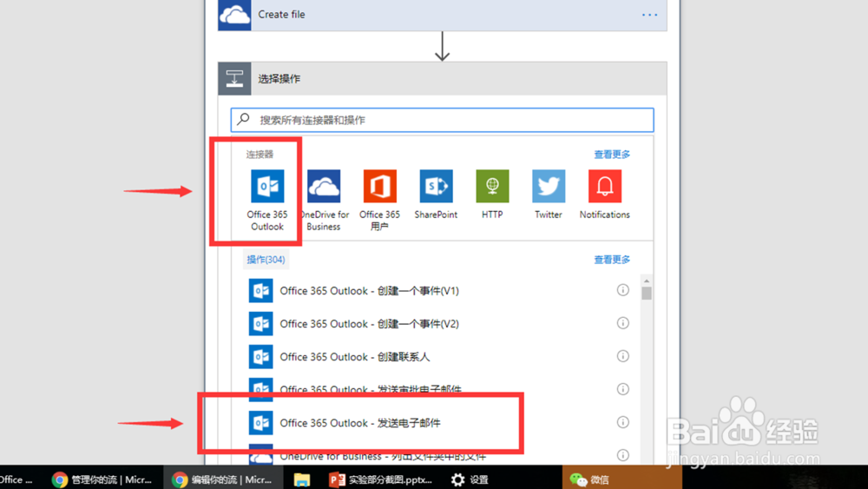Select the Office 365 Outlook connector
The width and height of the screenshot is (868, 489).
267,200
